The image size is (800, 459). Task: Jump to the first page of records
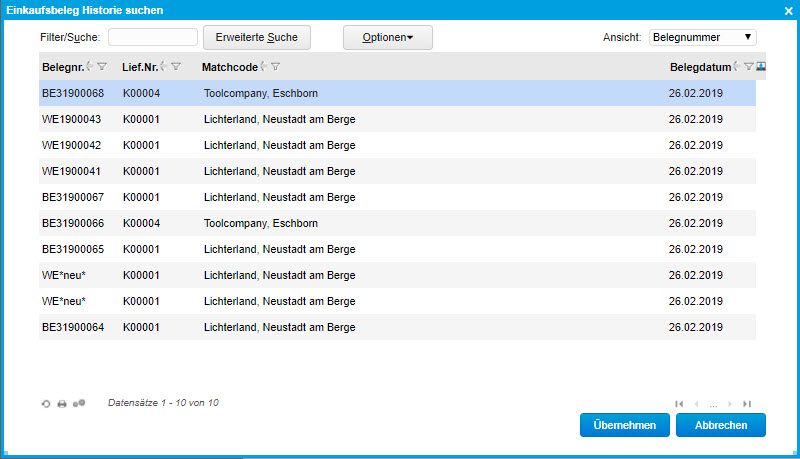pos(680,403)
